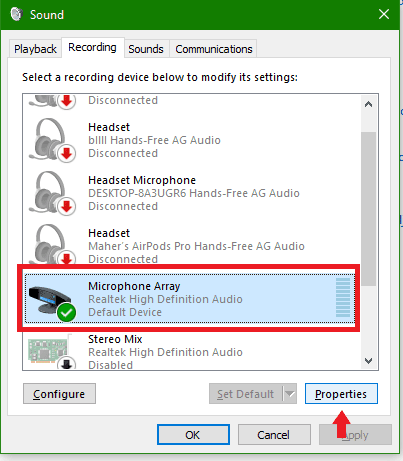Select the bIIII Hands-Free Headset icon
This screenshot has width=403, height=461.
point(52,140)
